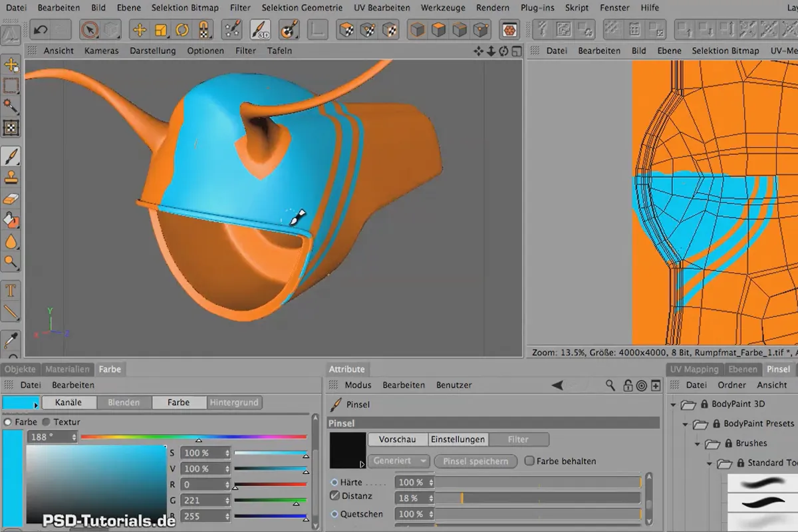Viewport: 798px width, 532px height.
Task: Switch to the Materialien tab
Action: pyautogui.click(x=68, y=369)
